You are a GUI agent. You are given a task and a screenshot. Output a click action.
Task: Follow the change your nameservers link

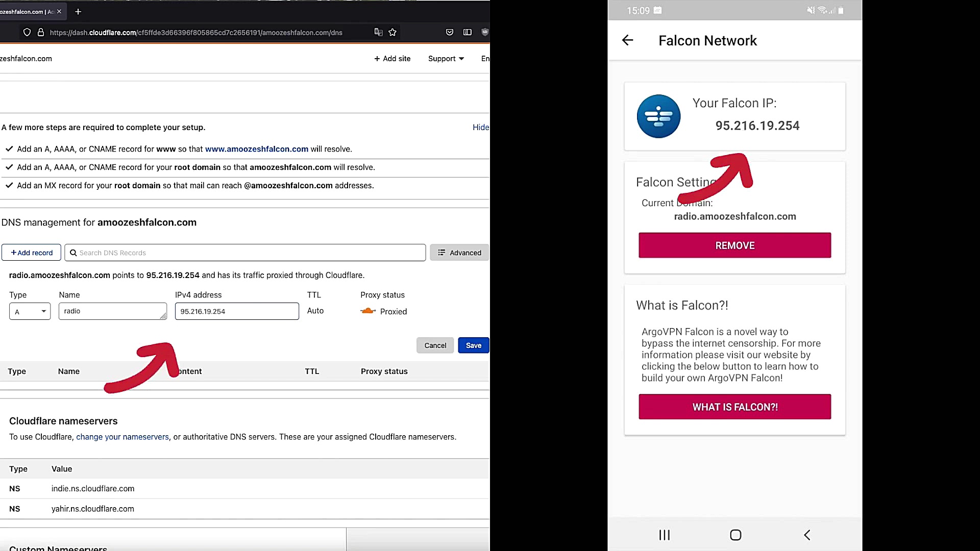[x=122, y=437]
